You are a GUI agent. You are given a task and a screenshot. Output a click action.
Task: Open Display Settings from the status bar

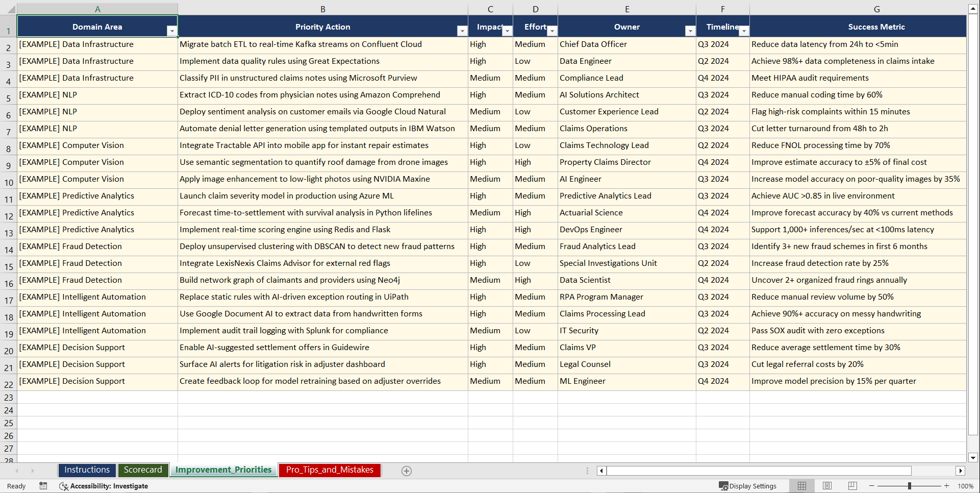tap(748, 486)
